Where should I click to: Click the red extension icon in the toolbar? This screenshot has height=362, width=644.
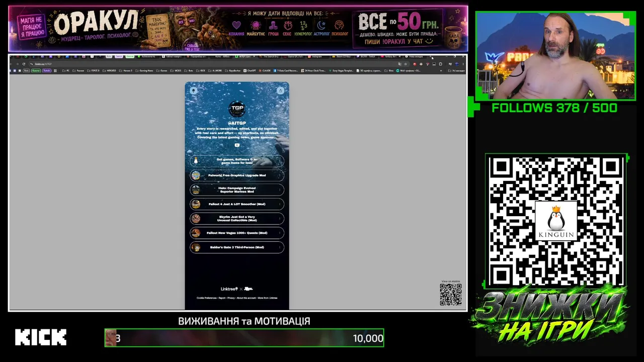415,64
